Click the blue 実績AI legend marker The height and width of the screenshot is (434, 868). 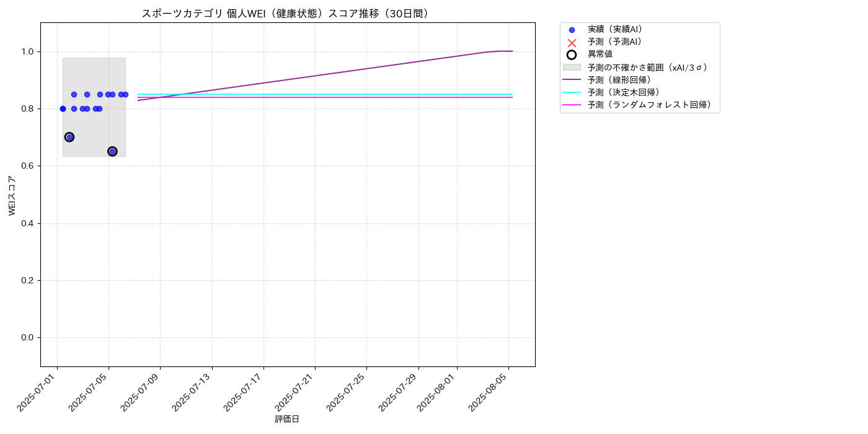572,30
